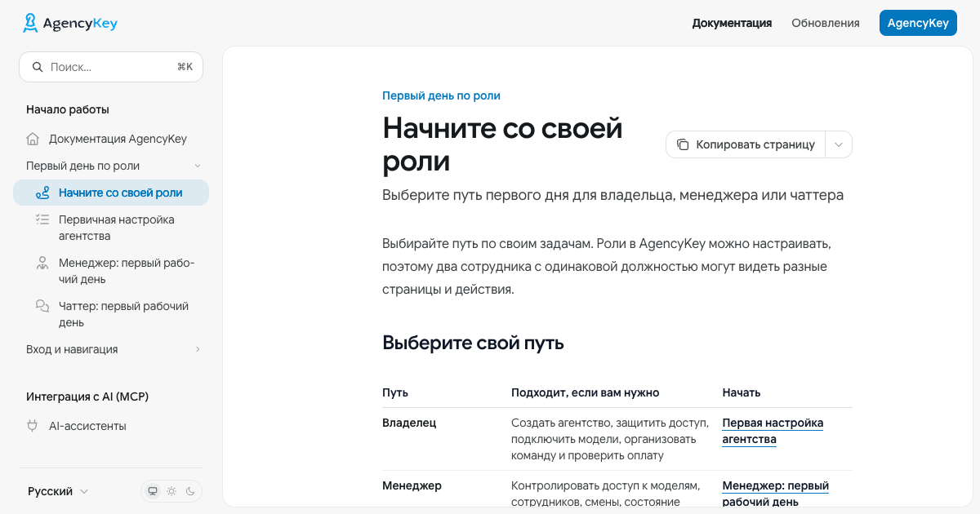Click the AgencyKey logo icon
Viewport: 980px width, 514px height.
(x=30, y=23)
